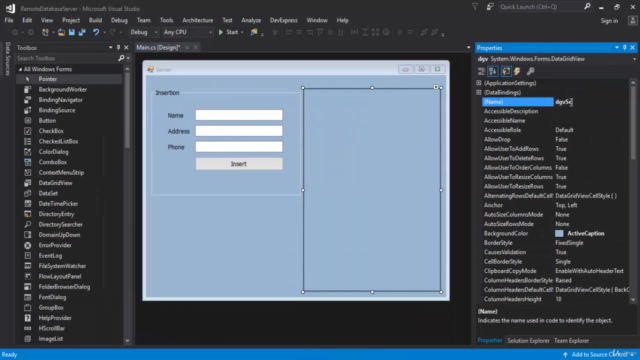This screenshot has width=640, height=360.
Task: Show Alphabetical sort in Properties panel
Action: click(493, 71)
